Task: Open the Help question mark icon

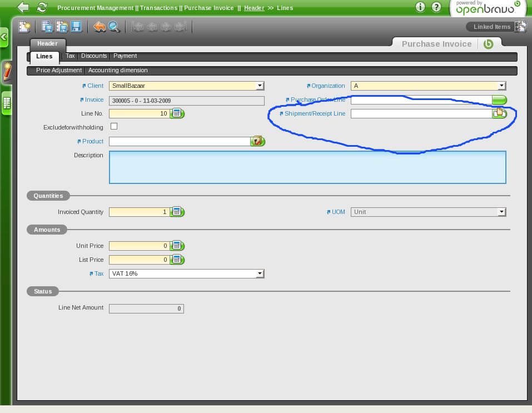Action: (x=437, y=7)
